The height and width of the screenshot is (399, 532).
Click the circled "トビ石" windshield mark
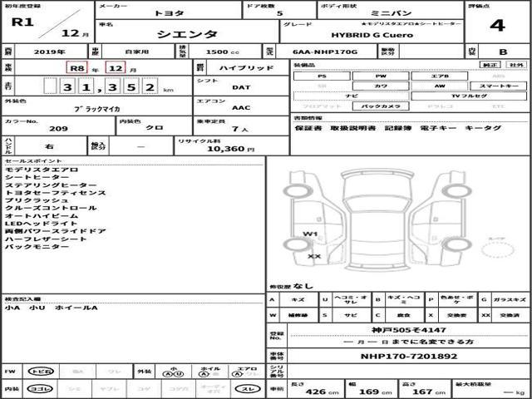(41, 372)
